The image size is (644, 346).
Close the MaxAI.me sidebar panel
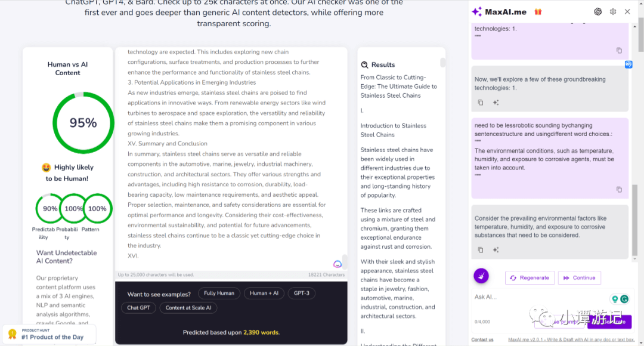pos(627,12)
